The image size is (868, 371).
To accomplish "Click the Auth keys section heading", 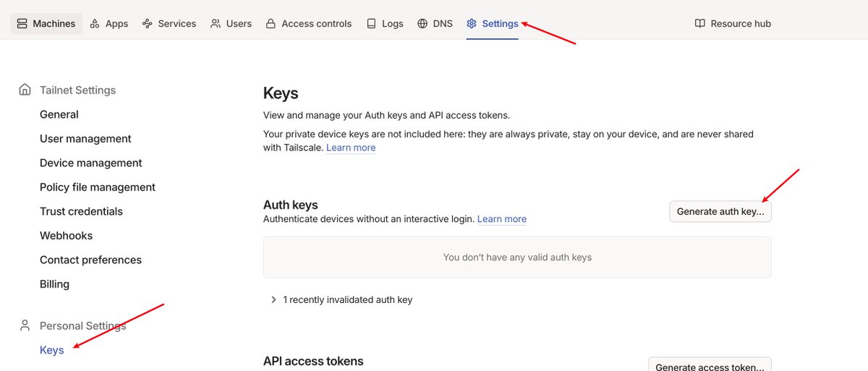I will coord(291,205).
